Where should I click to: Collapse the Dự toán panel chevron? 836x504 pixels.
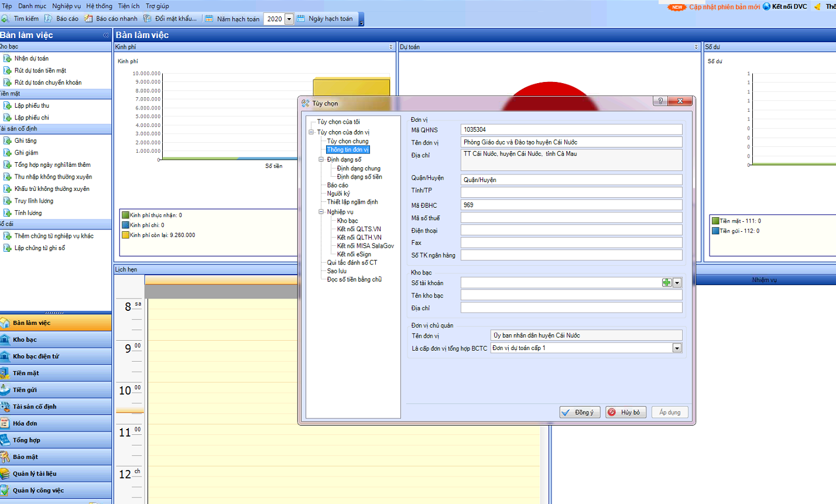pyautogui.click(x=696, y=47)
